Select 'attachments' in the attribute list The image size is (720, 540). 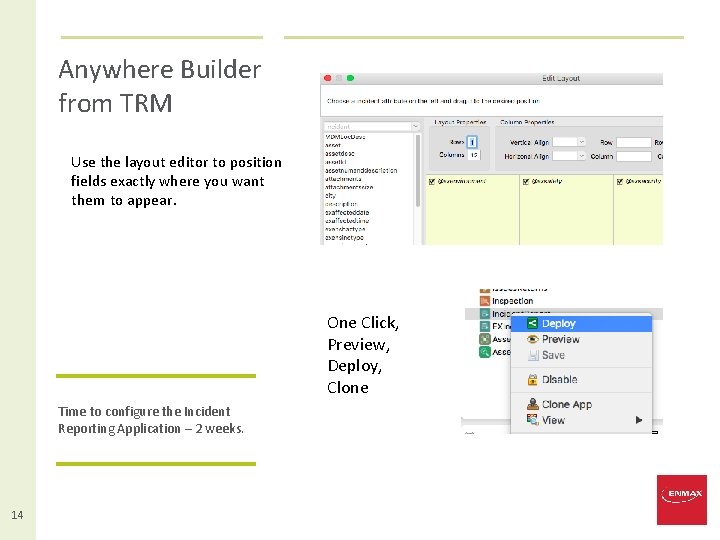pos(343,179)
